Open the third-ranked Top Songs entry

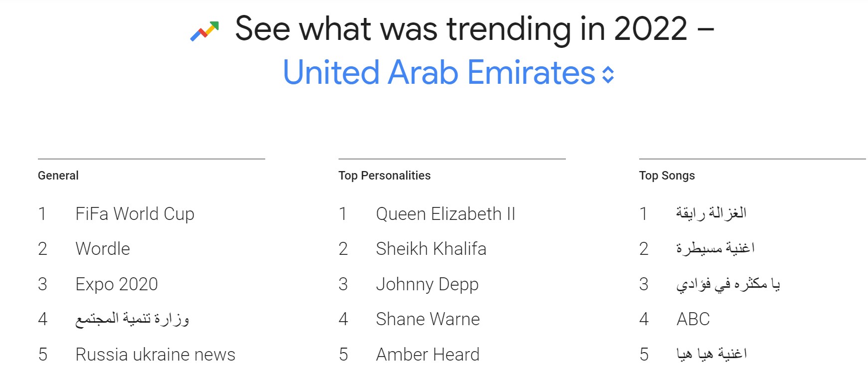[x=728, y=284]
